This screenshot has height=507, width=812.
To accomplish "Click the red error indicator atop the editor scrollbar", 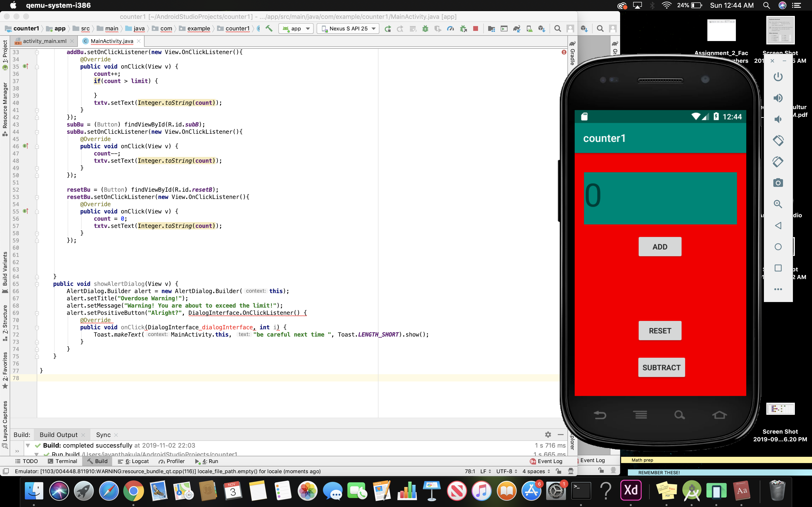I will point(564,52).
